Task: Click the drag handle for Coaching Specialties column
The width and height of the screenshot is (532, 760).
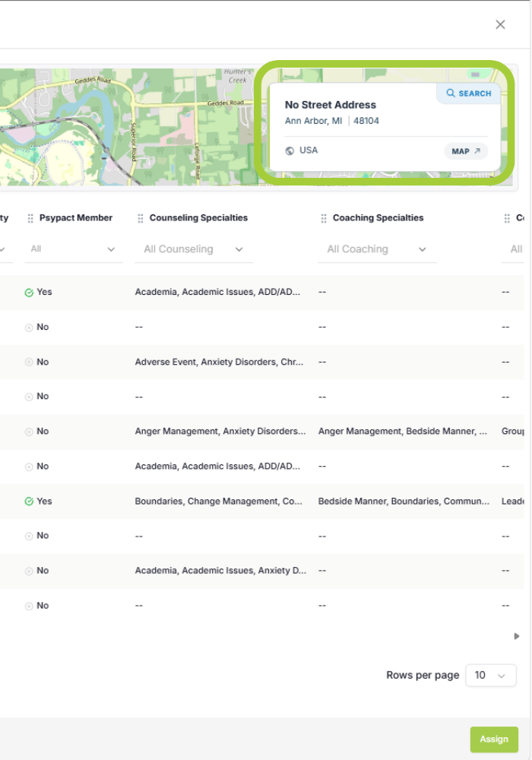Action: [x=324, y=219]
